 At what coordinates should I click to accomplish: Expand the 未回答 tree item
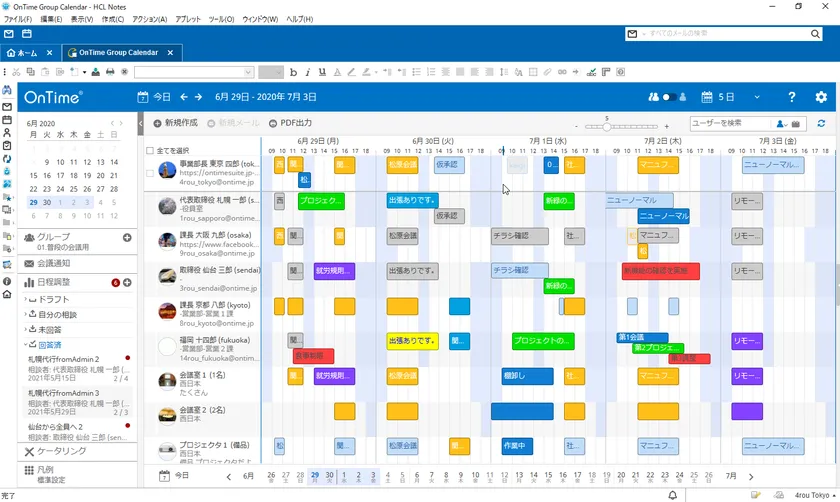[x=25, y=329]
